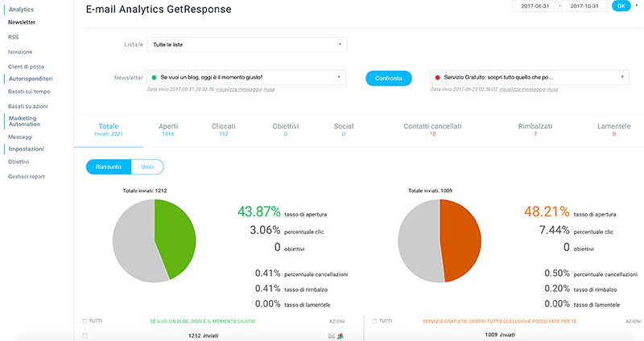Click the OK button beside dates
Viewport: 644px width, 341px height.
621,6
